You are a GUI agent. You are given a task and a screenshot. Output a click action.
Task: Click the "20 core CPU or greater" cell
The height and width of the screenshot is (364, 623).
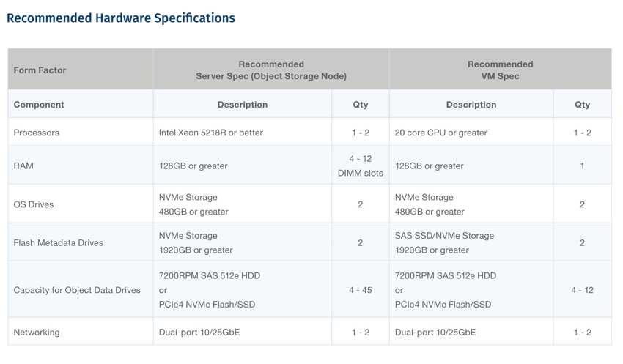pyautogui.click(x=441, y=133)
